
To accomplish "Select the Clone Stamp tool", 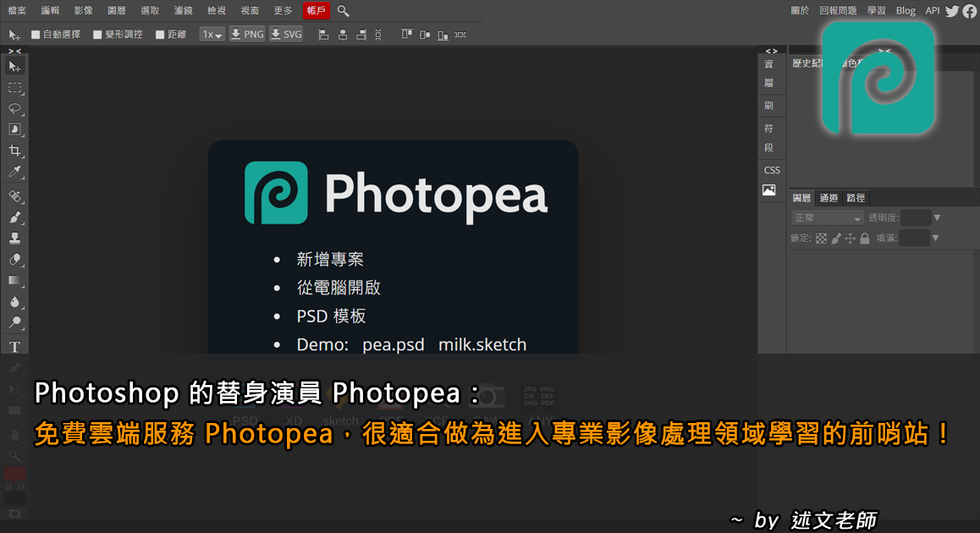I will pyautogui.click(x=14, y=238).
